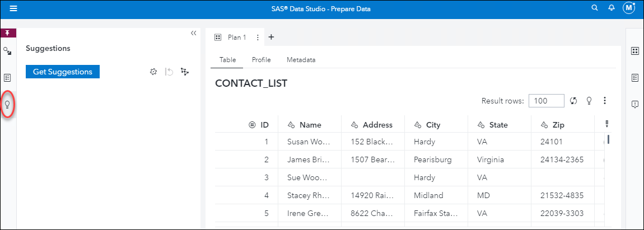Open Plan 1 tab options menu
The image size is (644, 230).
point(258,37)
